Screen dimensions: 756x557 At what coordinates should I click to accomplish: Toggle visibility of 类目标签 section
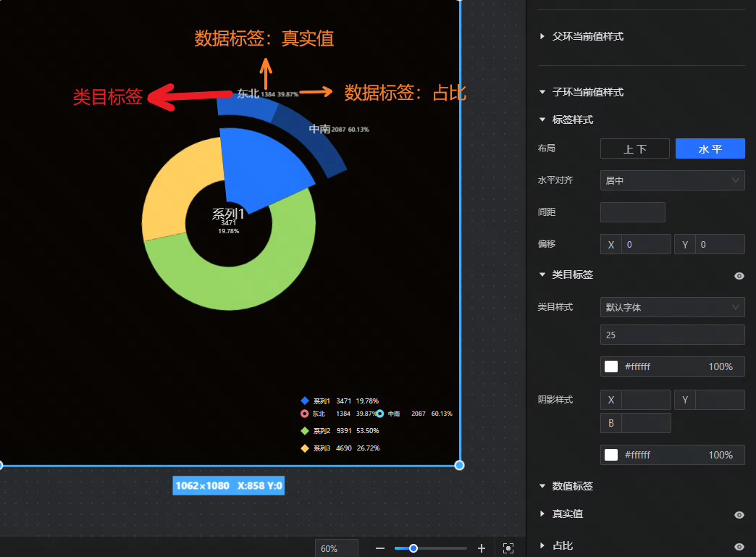[739, 275]
